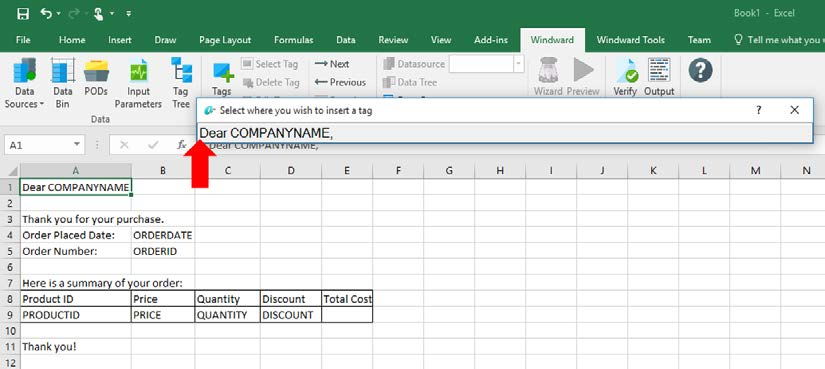Select the PRICE cell in row 9
This screenshot has height=369, width=825.
pyautogui.click(x=163, y=315)
